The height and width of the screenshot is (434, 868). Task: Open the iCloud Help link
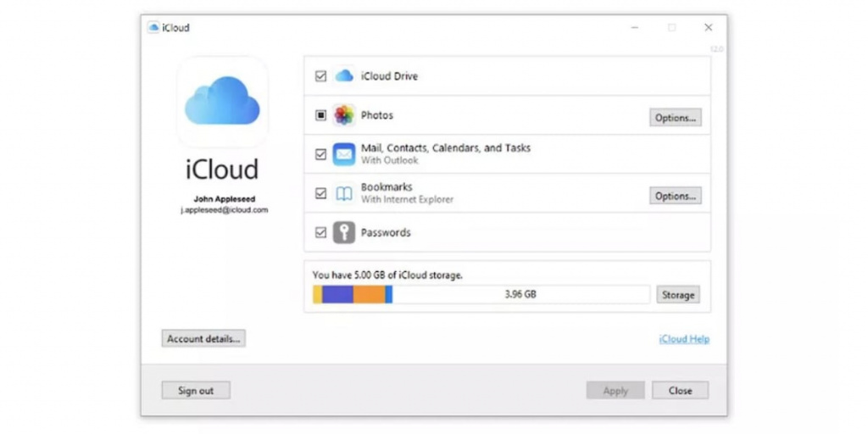(684, 339)
